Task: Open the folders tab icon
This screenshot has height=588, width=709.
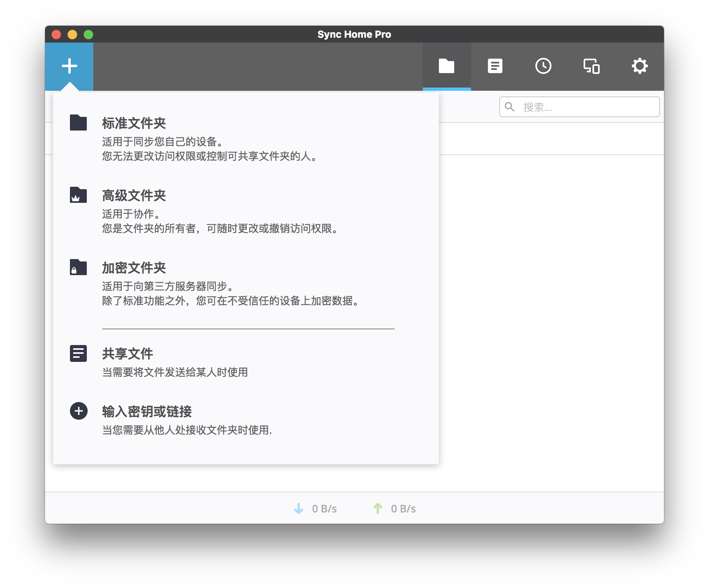Action: [x=447, y=66]
